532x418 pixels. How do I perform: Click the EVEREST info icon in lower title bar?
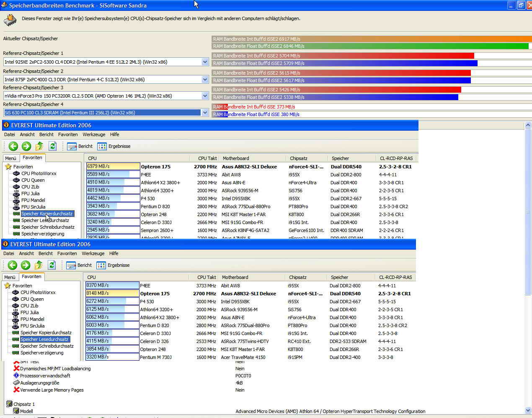(5, 244)
